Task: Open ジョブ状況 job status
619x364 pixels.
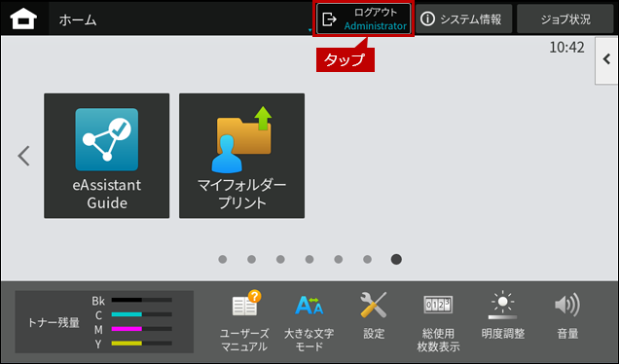Action: [x=564, y=18]
